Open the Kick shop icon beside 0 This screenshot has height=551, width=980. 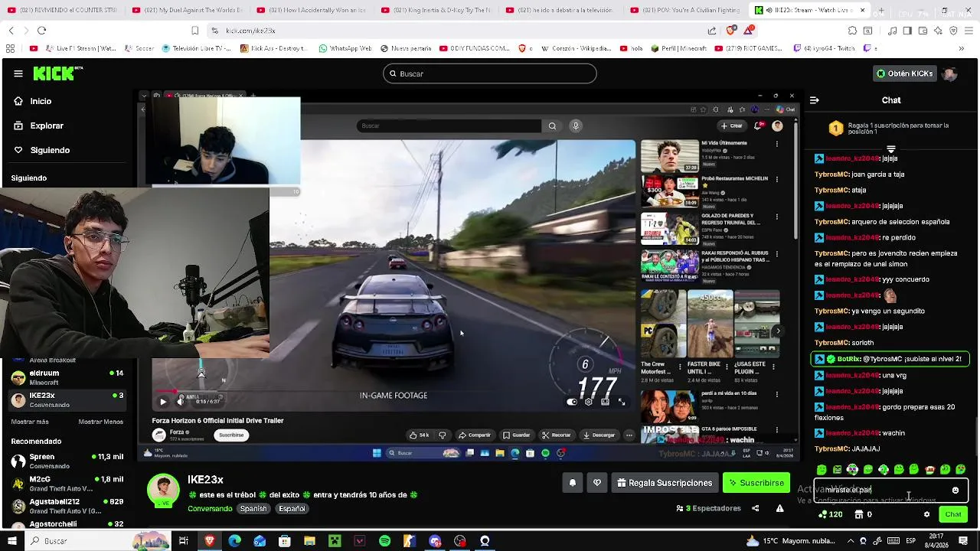coord(859,514)
